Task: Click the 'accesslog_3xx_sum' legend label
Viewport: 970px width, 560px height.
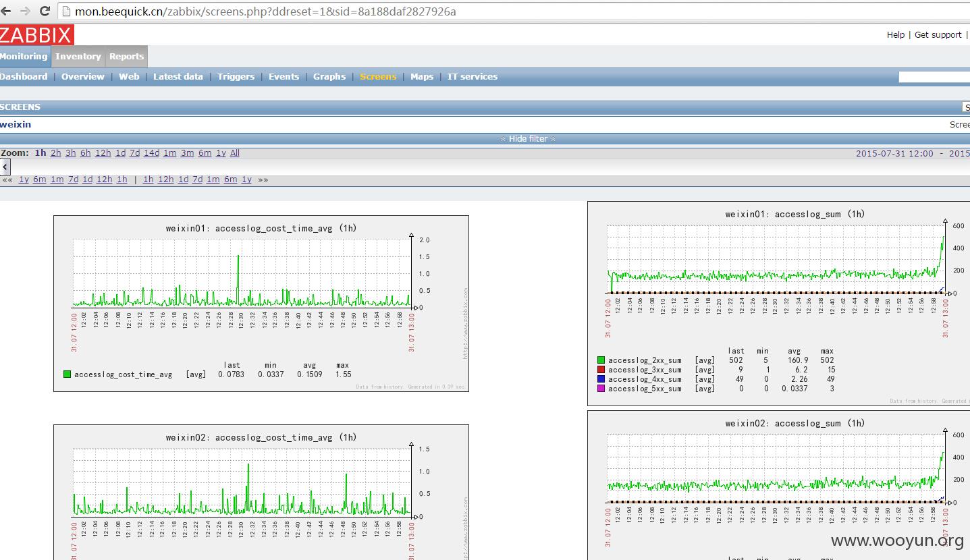Action: 645,370
